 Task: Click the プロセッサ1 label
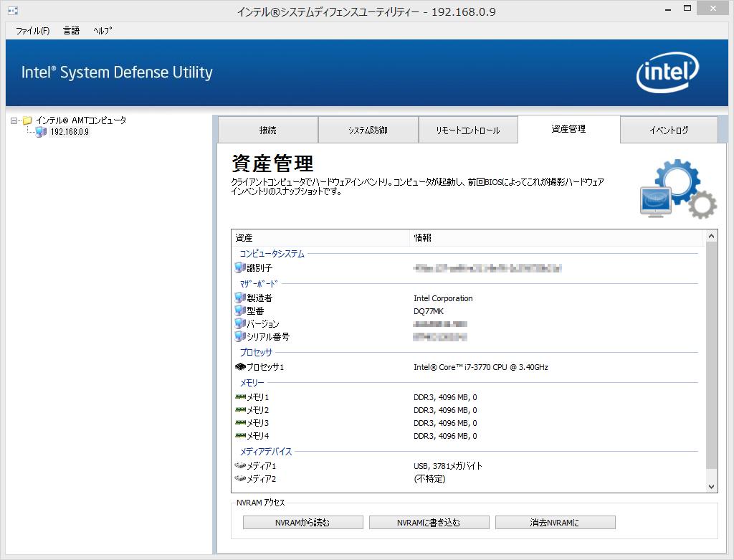pyautogui.click(x=265, y=367)
